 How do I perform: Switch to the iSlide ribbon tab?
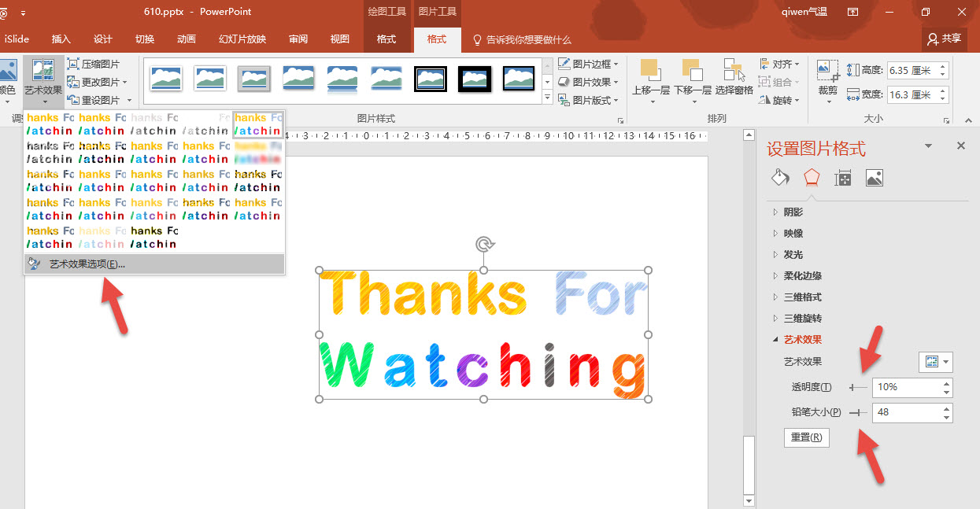[x=18, y=39]
